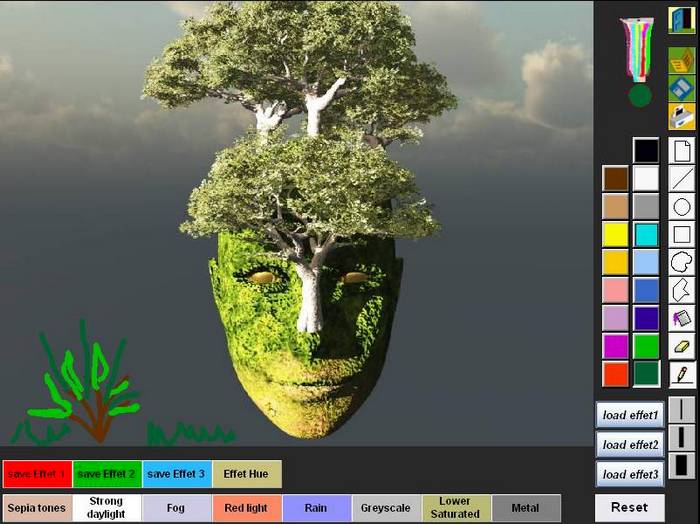Select the pencil drawing tool

pos(682,374)
